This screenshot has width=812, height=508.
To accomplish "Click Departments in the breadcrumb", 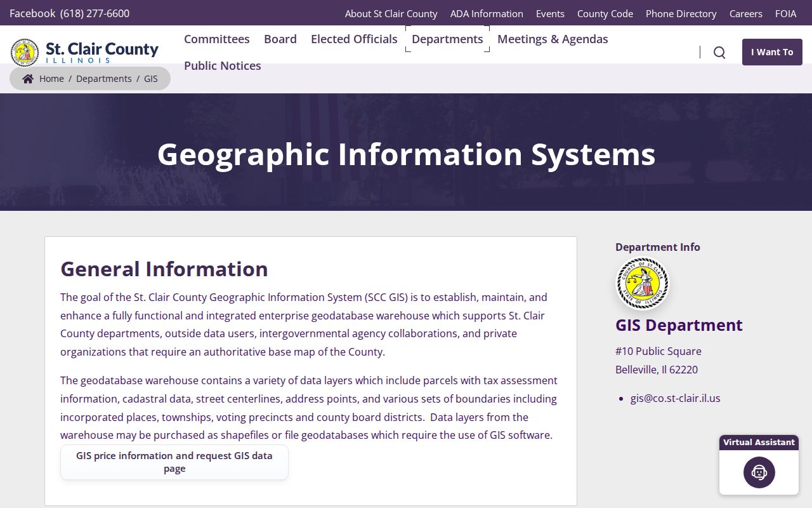I will click(x=104, y=79).
